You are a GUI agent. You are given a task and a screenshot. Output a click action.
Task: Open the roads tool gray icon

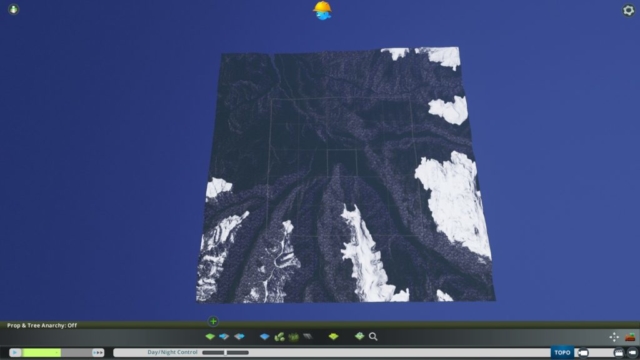(308, 337)
